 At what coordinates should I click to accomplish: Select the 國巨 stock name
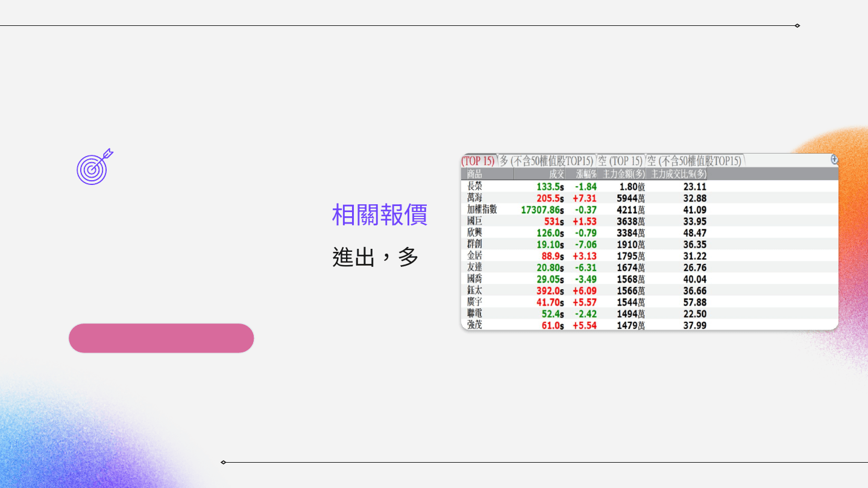pyautogui.click(x=475, y=221)
